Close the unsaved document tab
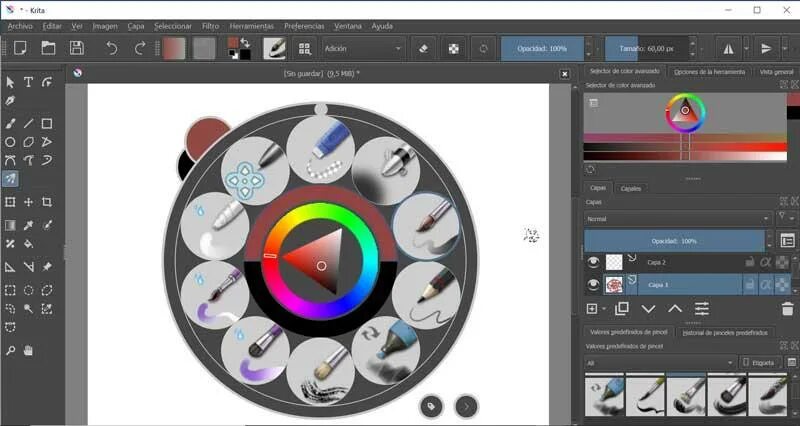 [564, 74]
